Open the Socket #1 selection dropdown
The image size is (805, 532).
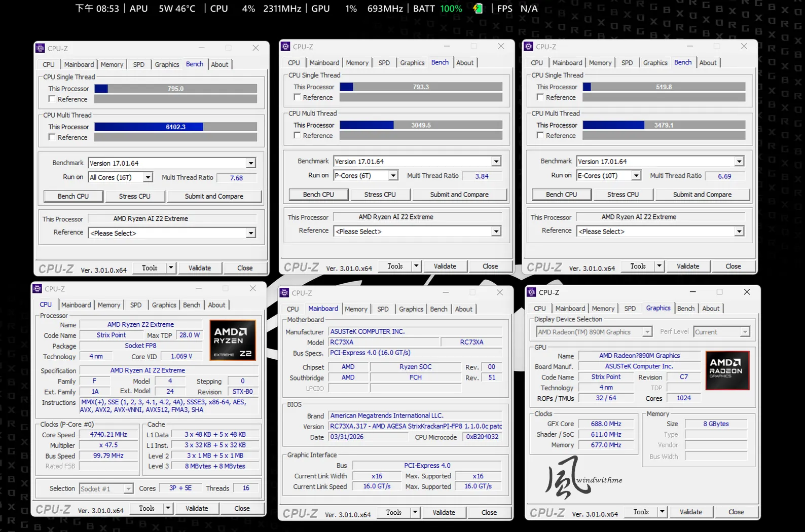106,488
